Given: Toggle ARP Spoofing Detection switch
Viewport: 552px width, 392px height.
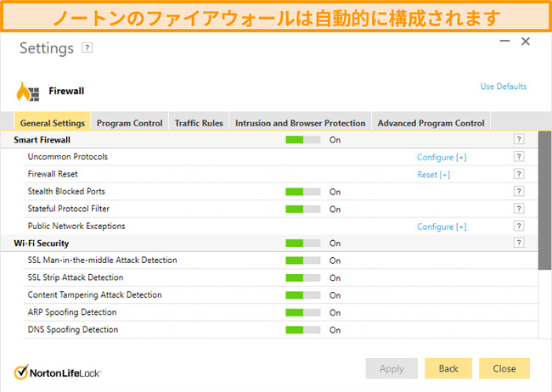Looking at the screenshot, I should [x=303, y=312].
